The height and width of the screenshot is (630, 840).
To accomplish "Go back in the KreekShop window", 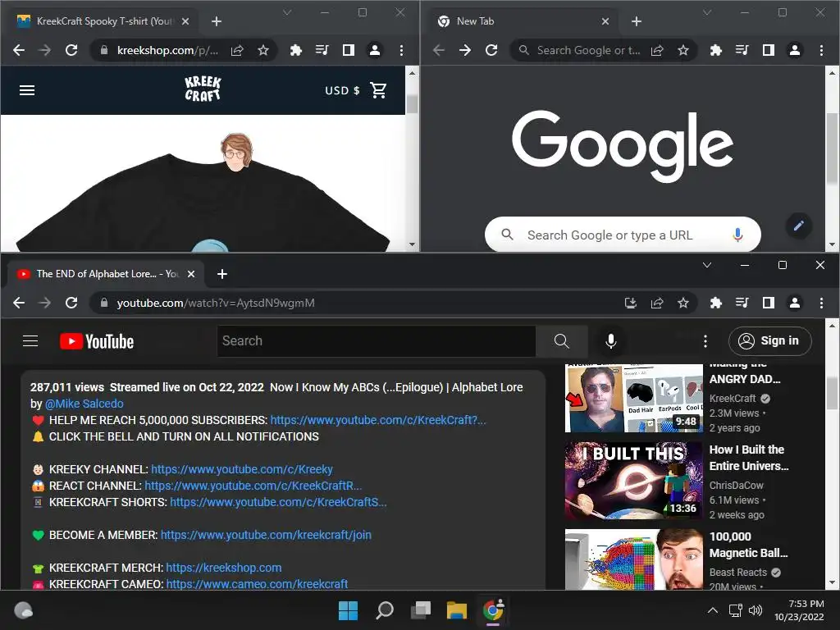I will tap(19, 50).
